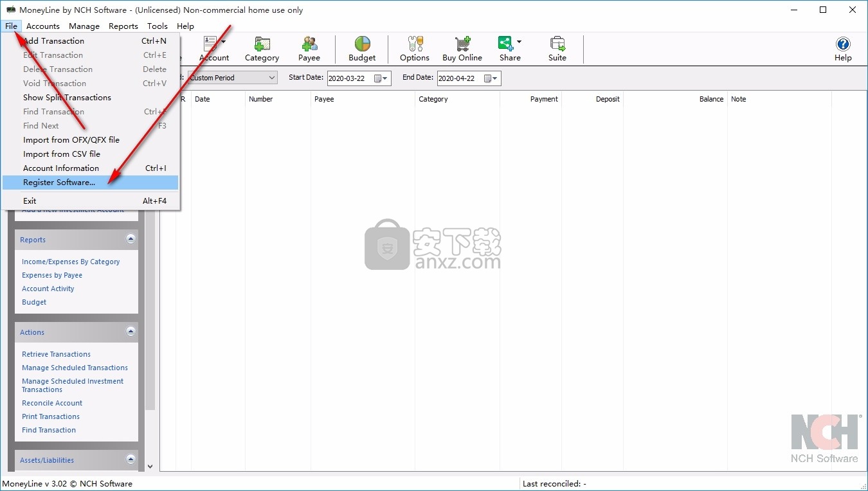Open Expenses by Payee report link
Image resolution: width=868 pixels, height=491 pixels.
(x=52, y=275)
